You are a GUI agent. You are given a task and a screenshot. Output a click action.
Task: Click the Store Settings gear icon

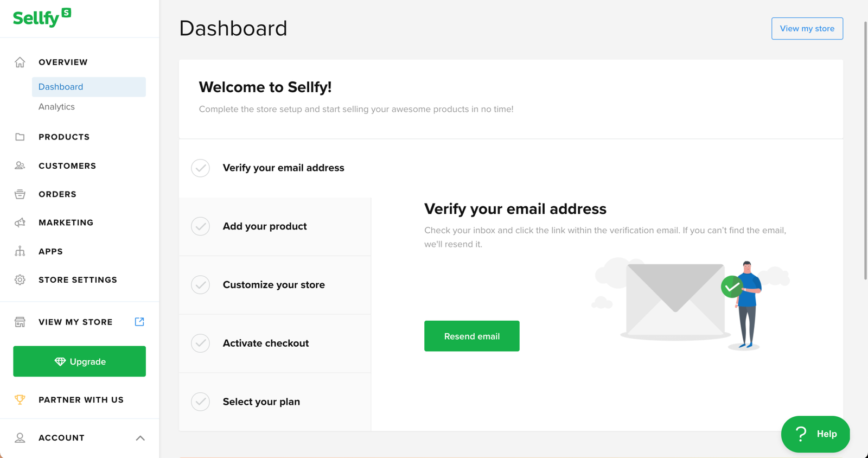(20, 280)
